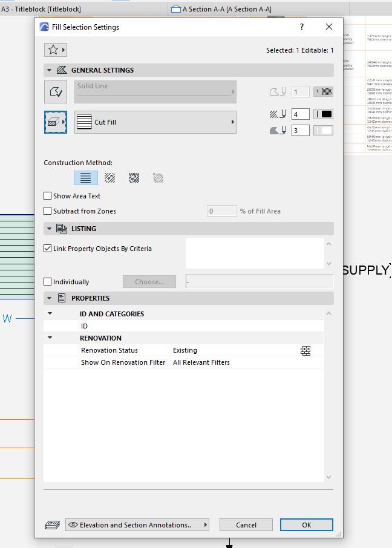392x548 pixels.
Task: Open the Solid Line type dropdown
Action: pos(155,92)
